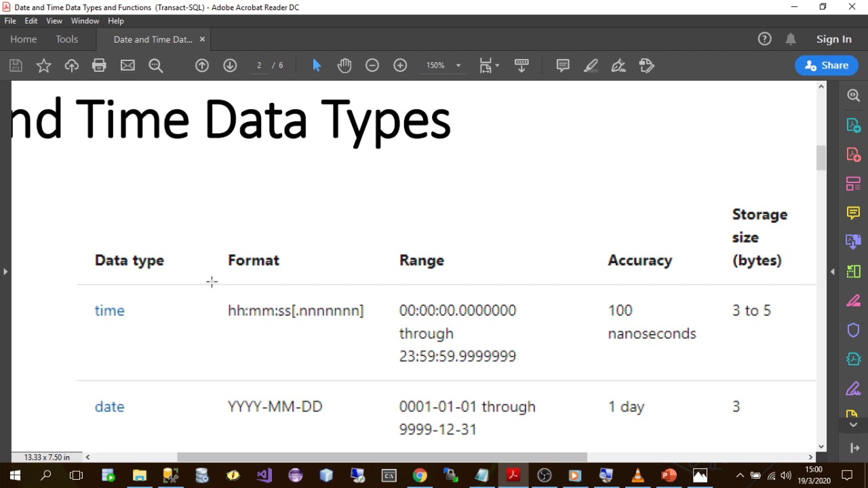868x488 pixels.
Task: Open the View menu
Action: [54, 21]
